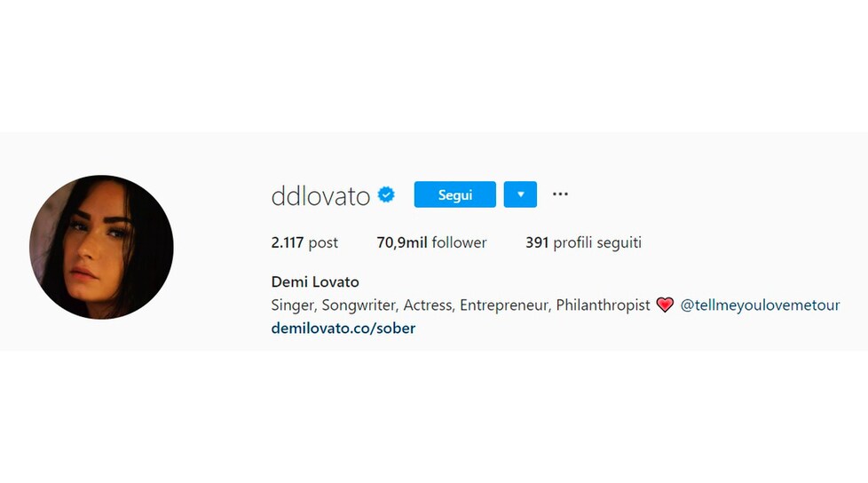Visit the demilovato.co/sober website link
868x483 pixels.
tap(343, 329)
